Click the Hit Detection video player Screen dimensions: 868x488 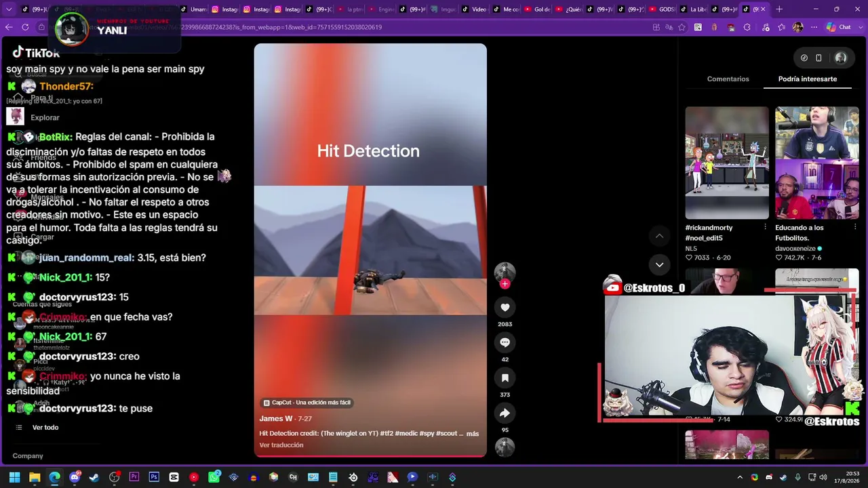370,250
